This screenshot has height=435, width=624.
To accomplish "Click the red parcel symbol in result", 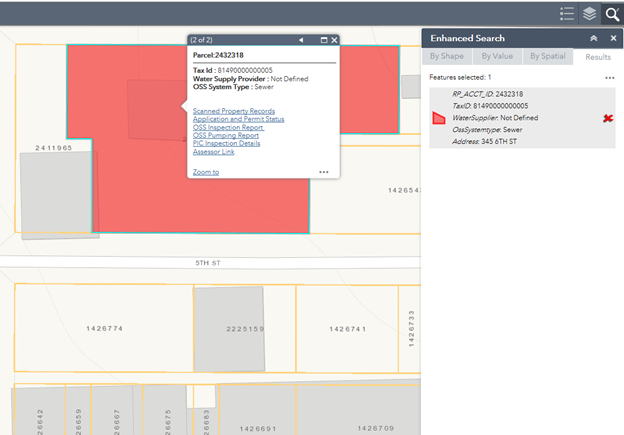I will (438, 118).
